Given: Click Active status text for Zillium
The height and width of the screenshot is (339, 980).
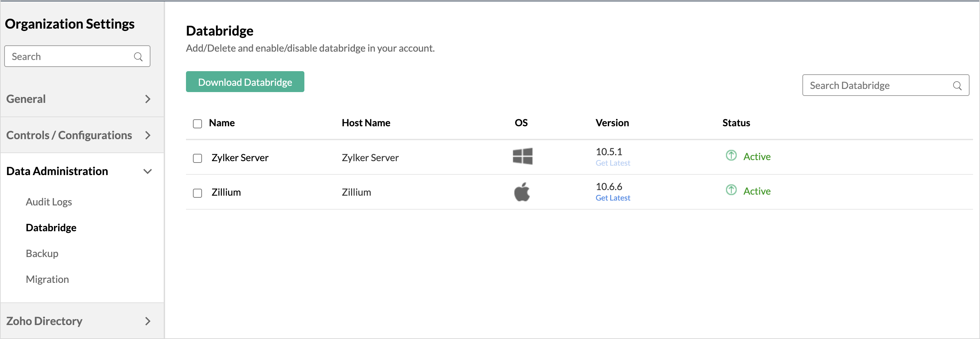Looking at the screenshot, I should [757, 191].
